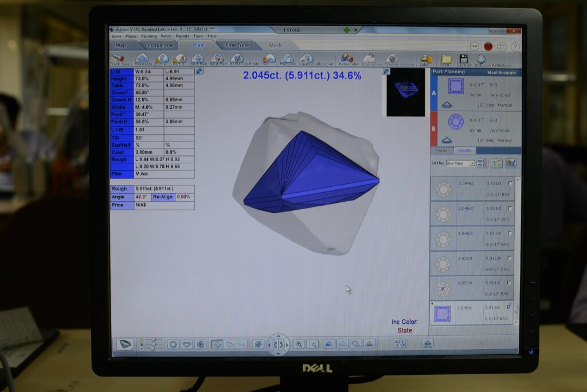Tick the checkbox for 2.044ct result
Screen dimensions: 587x392
[x=510, y=183]
